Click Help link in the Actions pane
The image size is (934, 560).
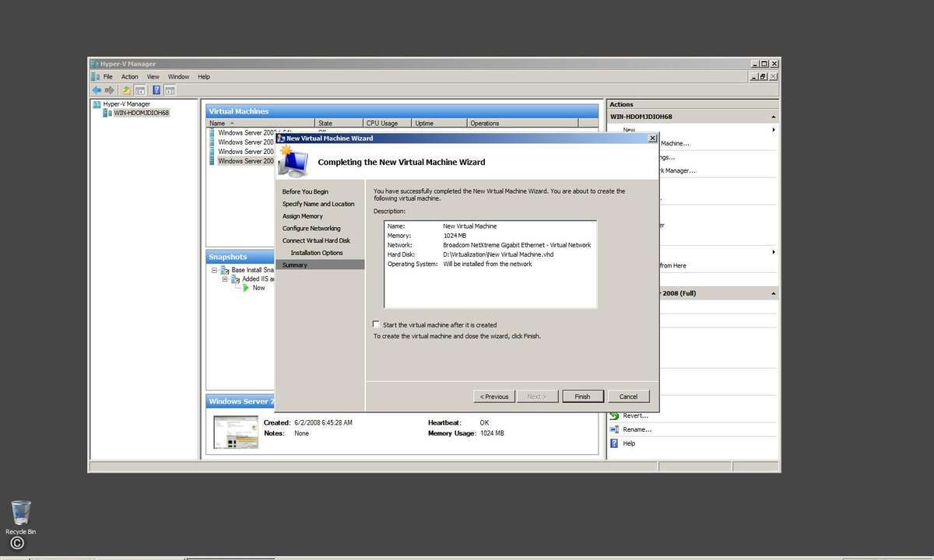[x=629, y=443]
